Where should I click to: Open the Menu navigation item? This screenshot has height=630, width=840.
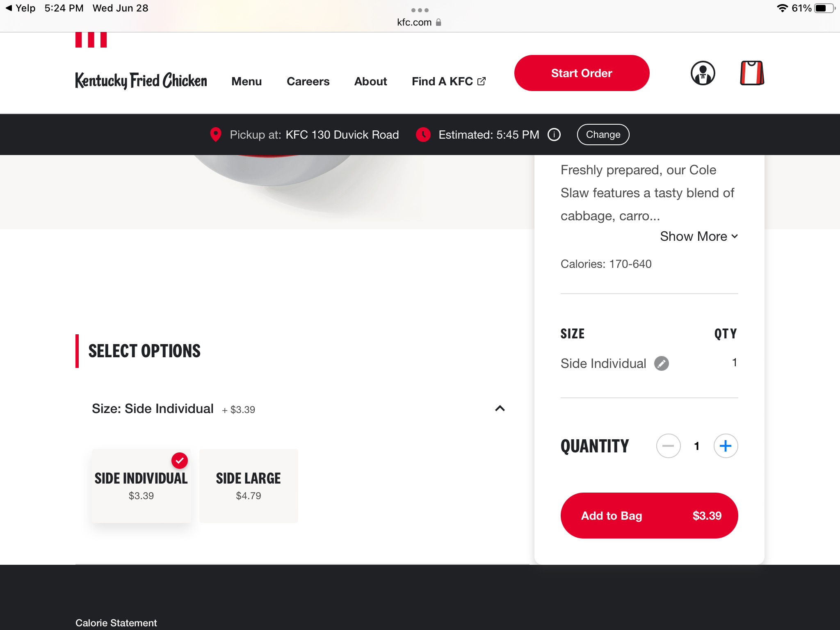[247, 82]
